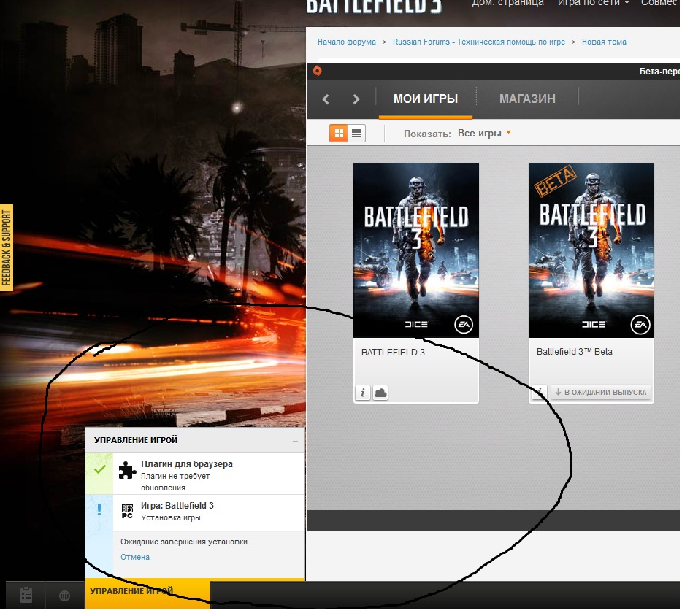Open the МАГАЗИН tab

click(527, 99)
